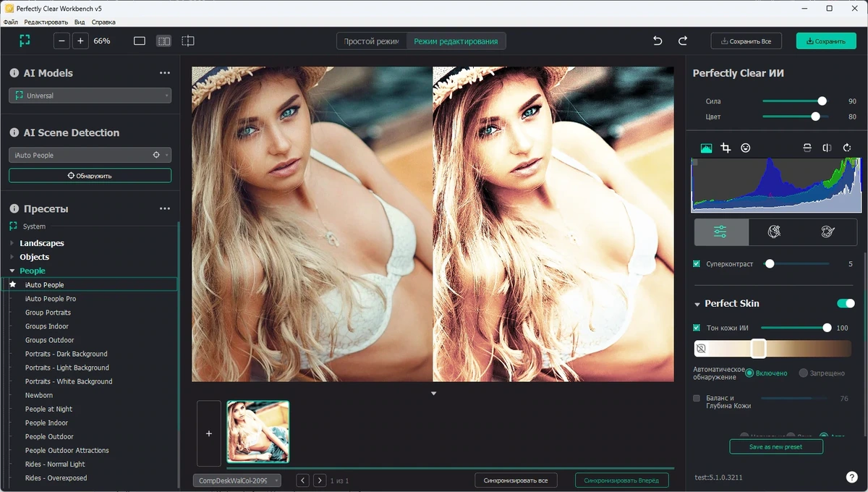Zoom out with the minus button
Screen dimensions: 868x492
click(x=62, y=41)
